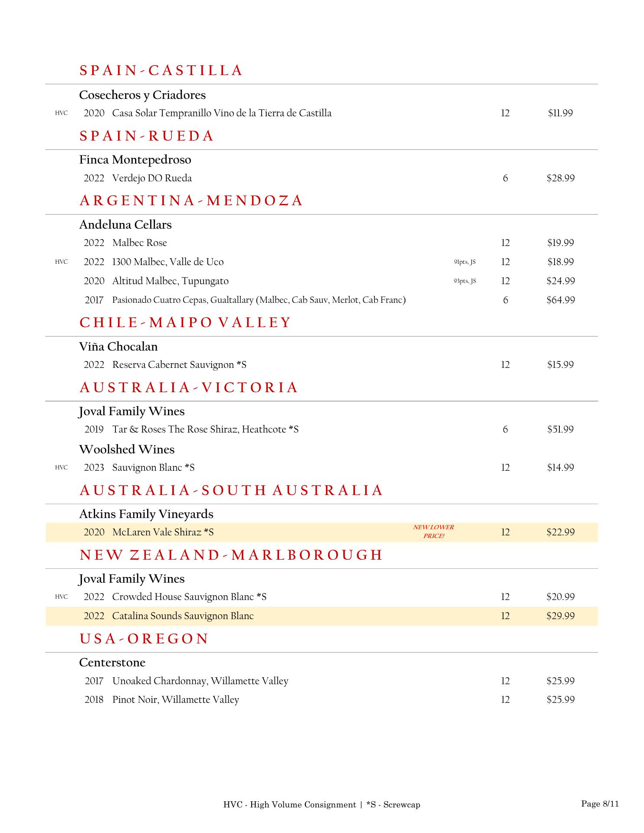Click the Finca Montepedroso producer name
The height and width of the screenshot is (833, 644).
(135, 160)
